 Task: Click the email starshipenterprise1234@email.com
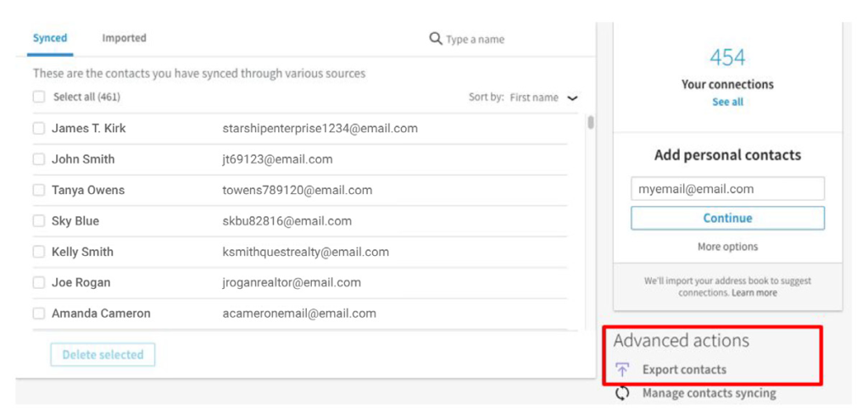point(320,128)
